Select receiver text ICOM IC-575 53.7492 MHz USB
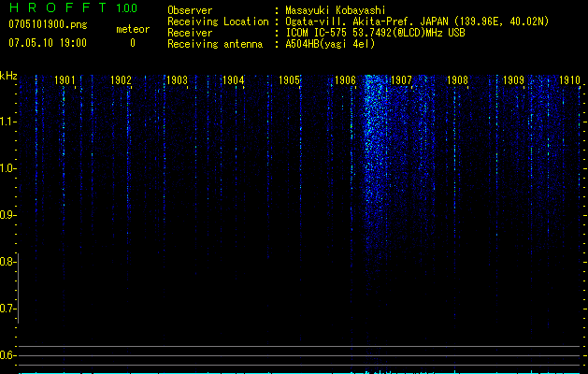The image size is (588, 374). [375, 33]
